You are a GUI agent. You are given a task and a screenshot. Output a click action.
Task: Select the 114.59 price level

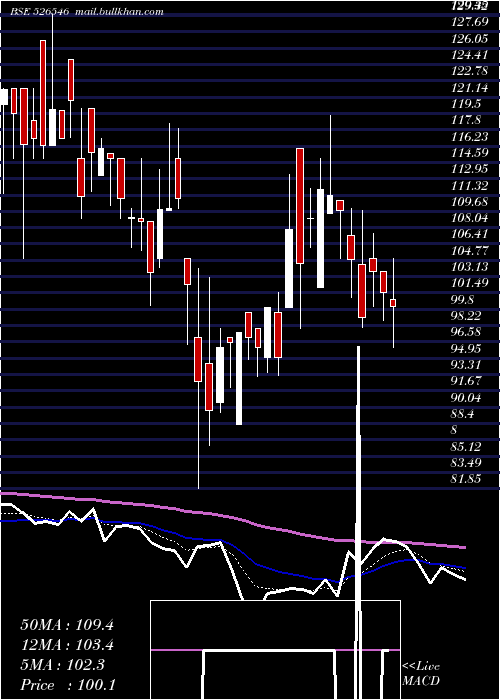tap(469, 153)
